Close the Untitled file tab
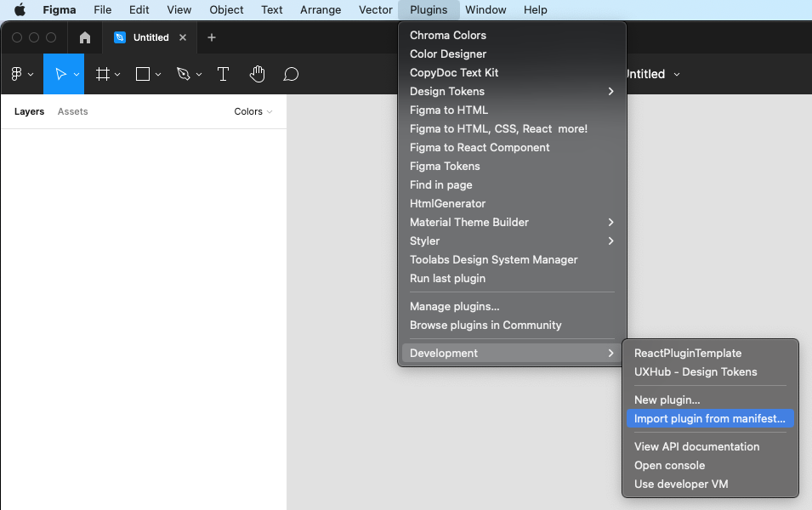812x510 pixels. (x=183, y=37)
